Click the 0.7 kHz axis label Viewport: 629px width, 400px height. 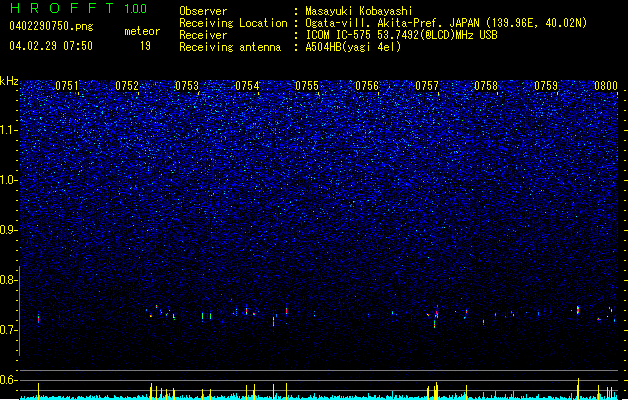pos(8,330)
